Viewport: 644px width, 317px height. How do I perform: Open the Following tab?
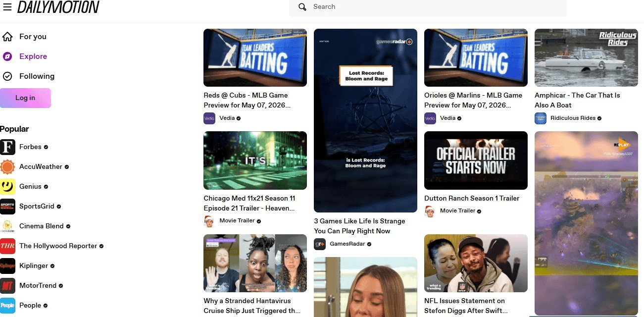pos(37,76)
